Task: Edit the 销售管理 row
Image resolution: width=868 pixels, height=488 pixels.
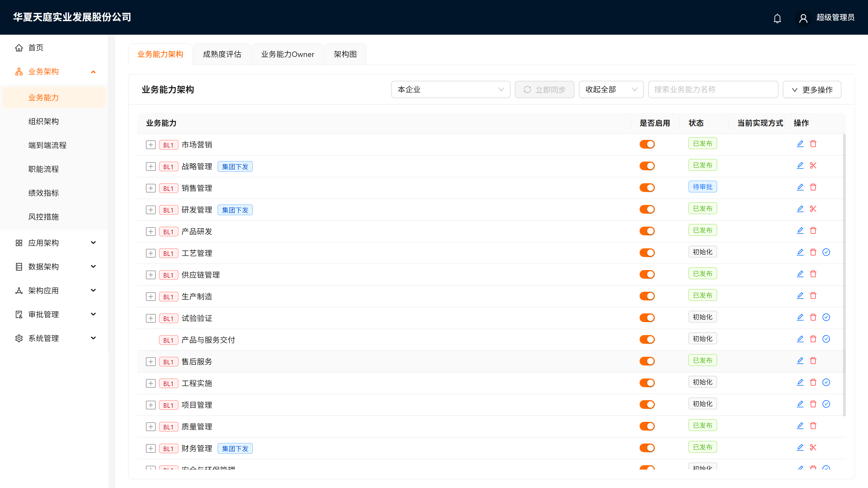Action: coord(800,187)
